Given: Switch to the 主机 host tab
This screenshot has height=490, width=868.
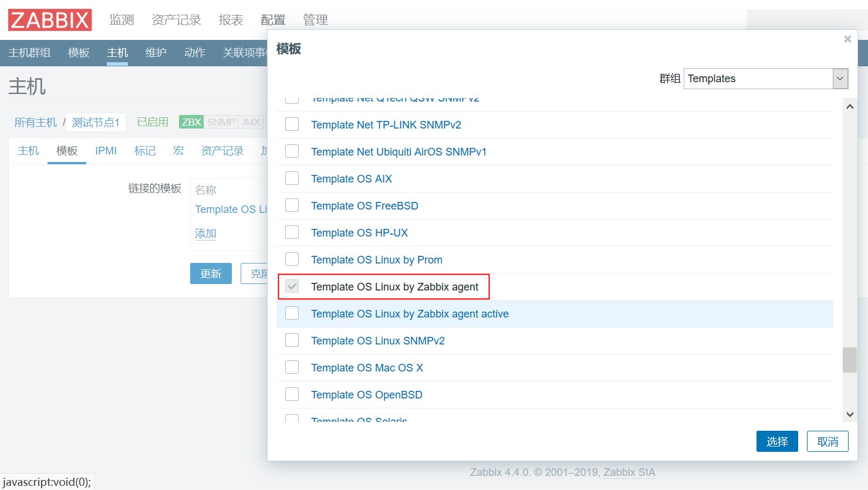Looking at the screenshot, I should point(28,151).
